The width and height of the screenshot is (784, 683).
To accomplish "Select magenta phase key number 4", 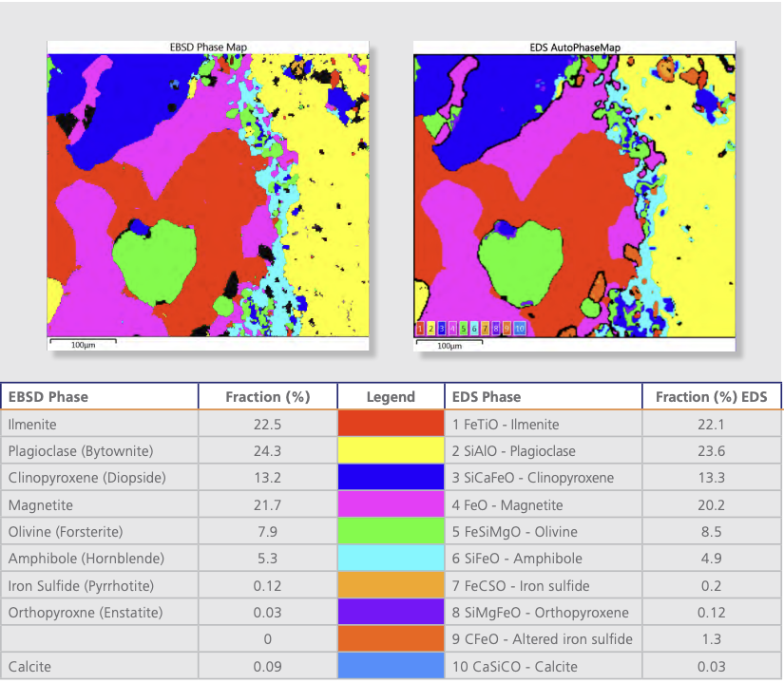I will coord(453,329).
